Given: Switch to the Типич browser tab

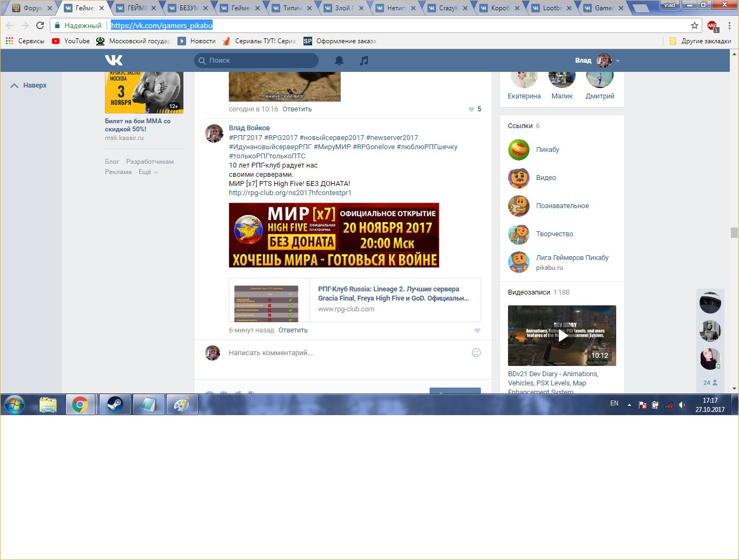Looking at the screenshot, I should click(x=292, y=8).
